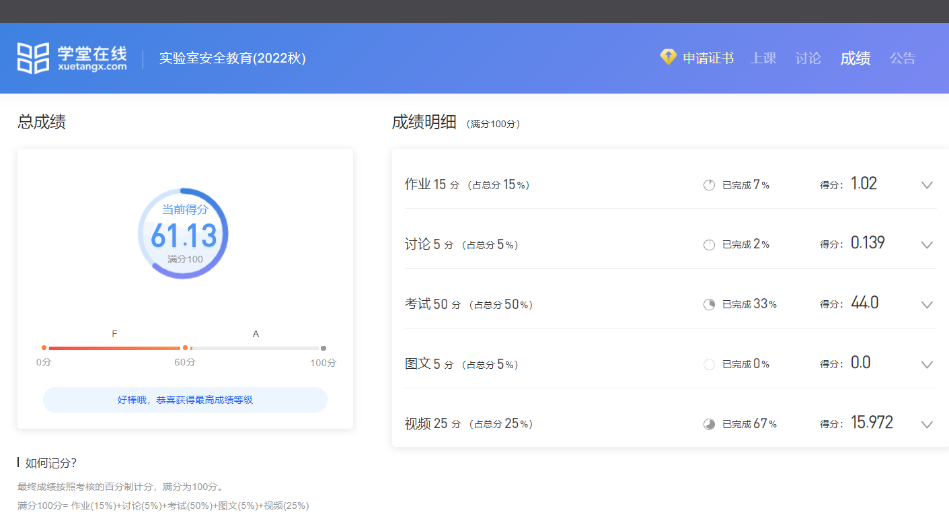Viewport: 949px width, 527px height.
Task: Click the circular 61.13 score gauge
Action: coord(183,234)
